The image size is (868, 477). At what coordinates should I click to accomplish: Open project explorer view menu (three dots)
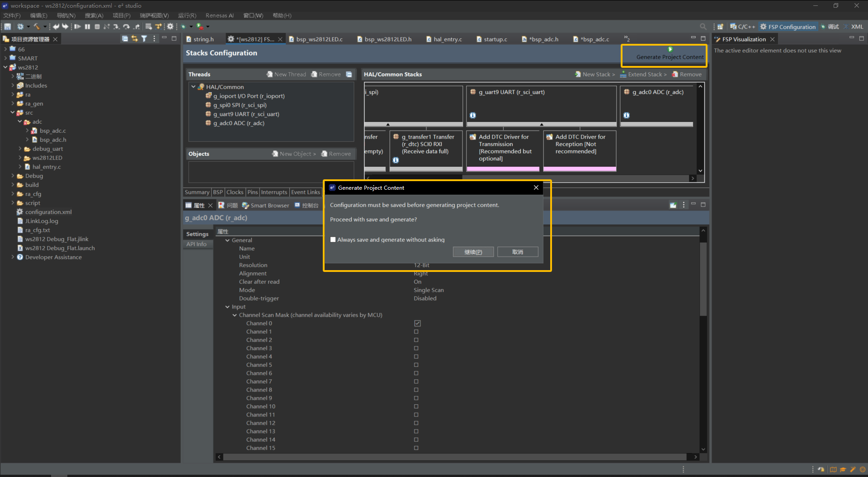click(x=154, y=39)
